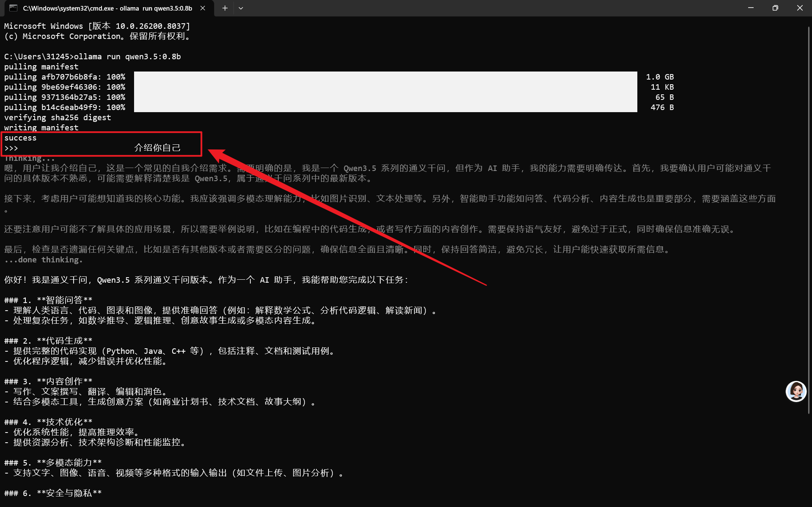Click the '(c) Microsoft Corporation' copyright line
The width and height of the screenshot is (812, 507).
click(97, 36)
